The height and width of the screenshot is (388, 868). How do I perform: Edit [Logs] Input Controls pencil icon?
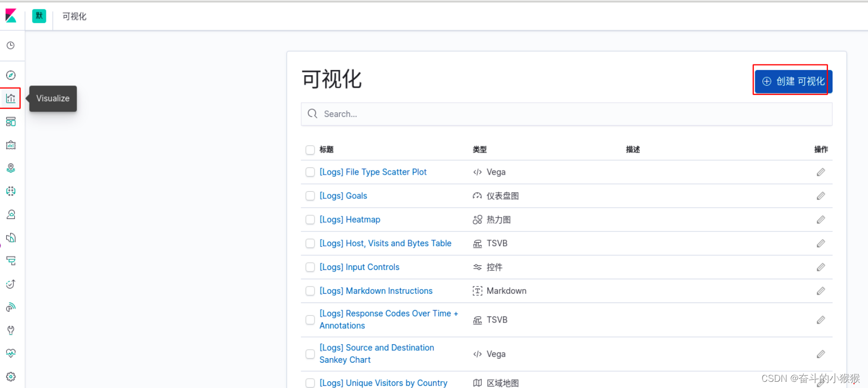[821, 267]
